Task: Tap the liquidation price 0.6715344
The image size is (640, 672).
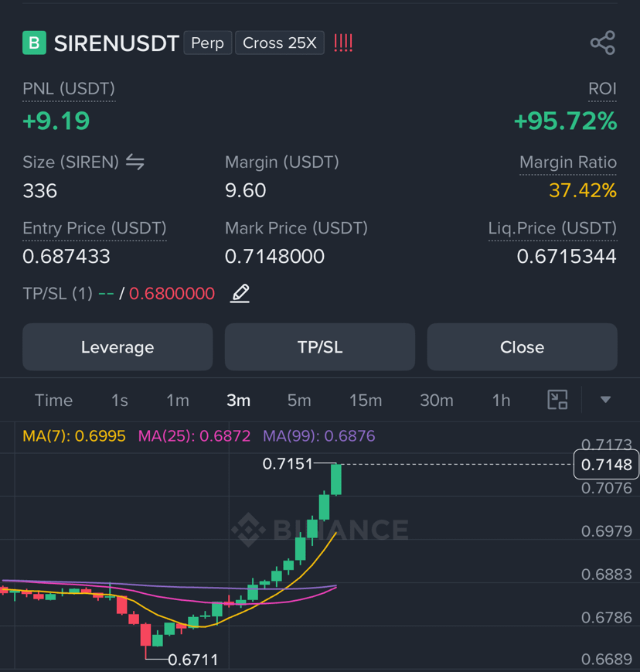Action: (567, 256)
